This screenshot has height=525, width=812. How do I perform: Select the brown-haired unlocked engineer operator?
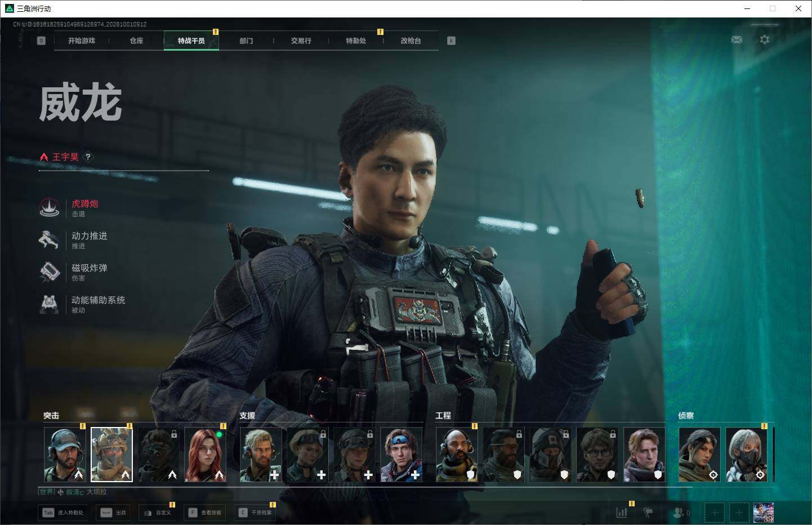[644, 455]
